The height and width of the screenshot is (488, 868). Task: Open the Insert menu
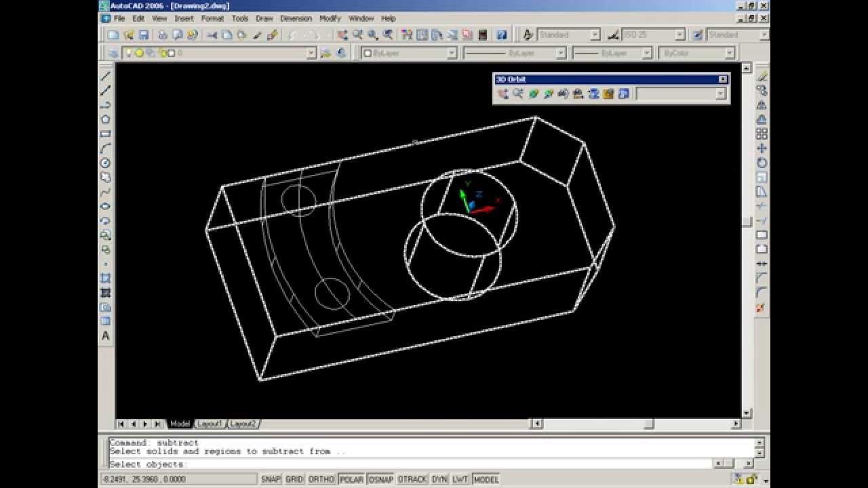184,18
